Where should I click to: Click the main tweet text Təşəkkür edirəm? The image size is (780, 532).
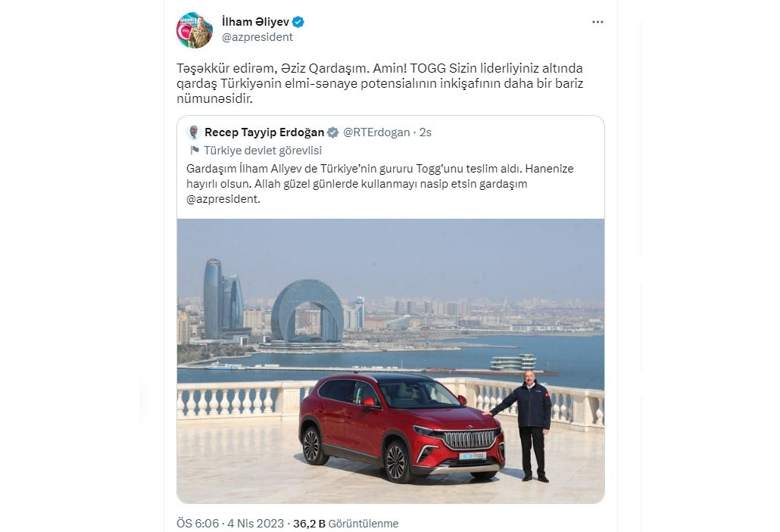(x=379, y=83)
